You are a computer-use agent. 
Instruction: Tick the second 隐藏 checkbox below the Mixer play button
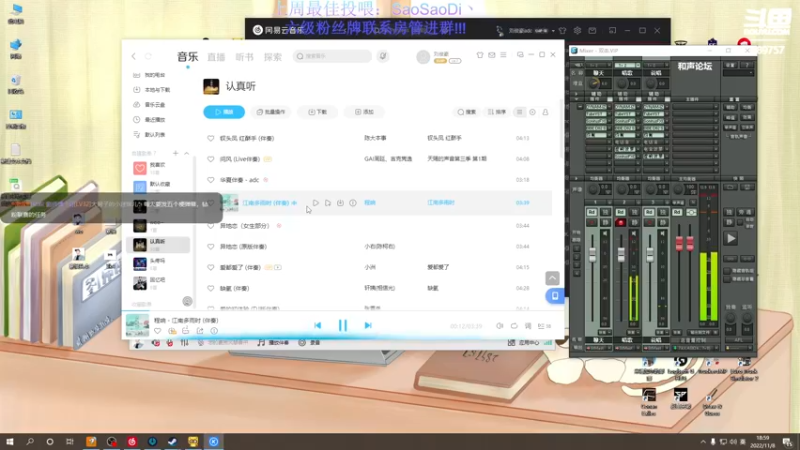point(728,279)
